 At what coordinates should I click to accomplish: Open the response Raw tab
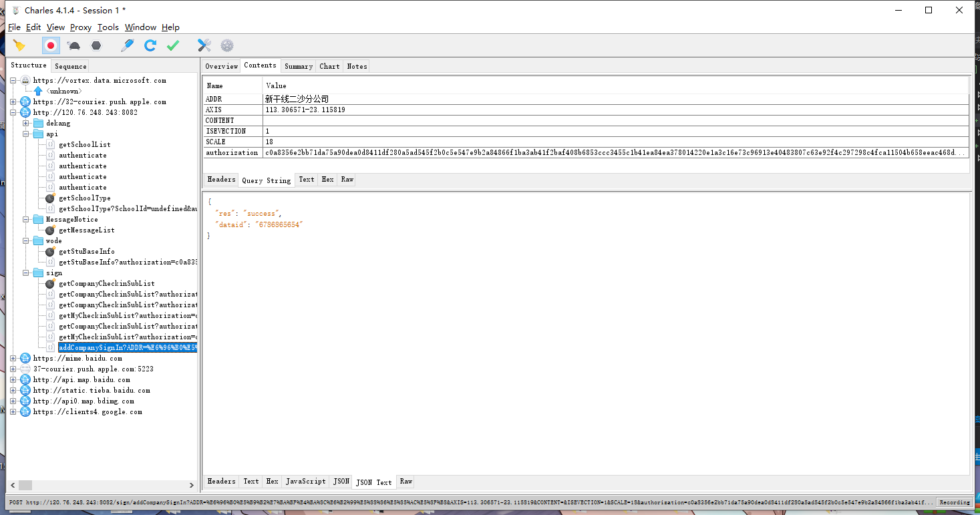[x=406, y=482]
